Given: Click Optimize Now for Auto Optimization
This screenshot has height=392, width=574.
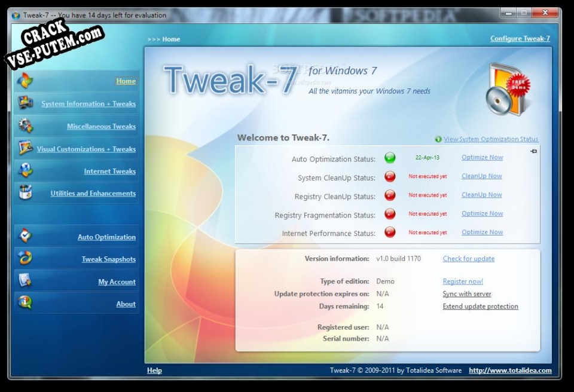Looking at the screenshot, I should 482,157.
